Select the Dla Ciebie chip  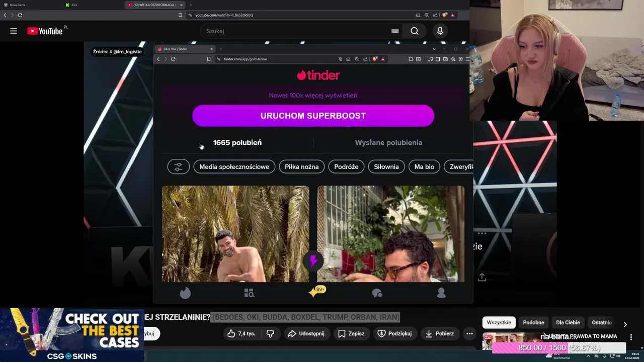pos(568,323)
